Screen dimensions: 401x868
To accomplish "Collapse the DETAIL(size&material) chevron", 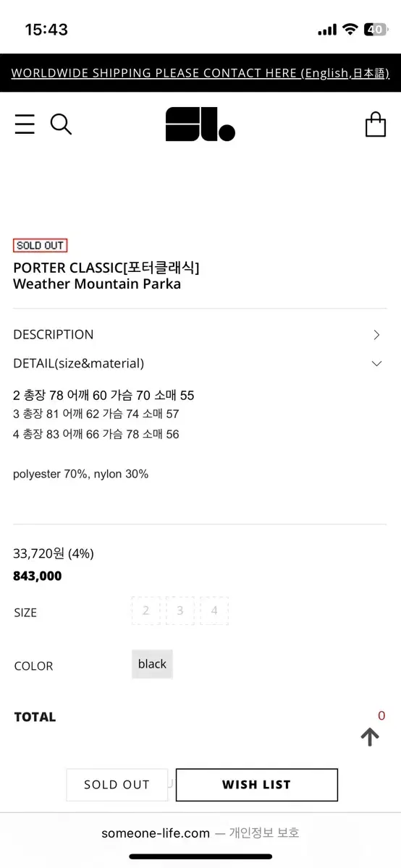I will (376, 363).
